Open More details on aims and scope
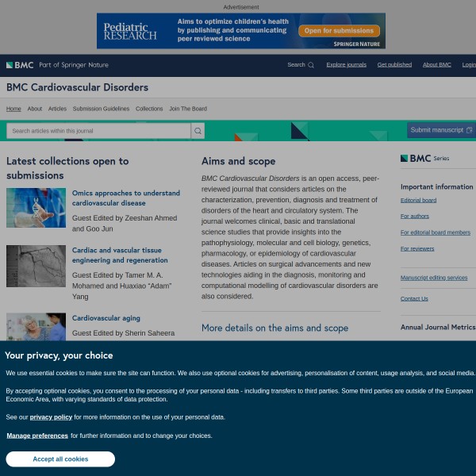 [x=274, y=328]
